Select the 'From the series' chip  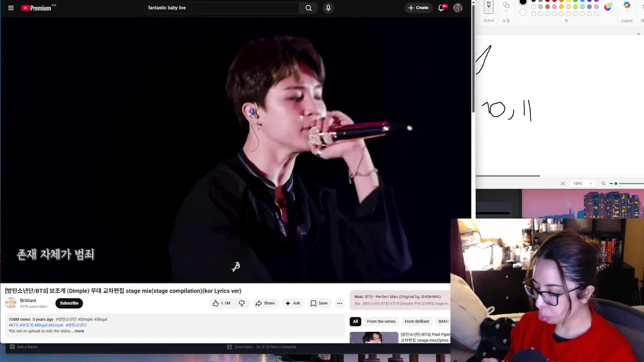(x=381, y=321)
